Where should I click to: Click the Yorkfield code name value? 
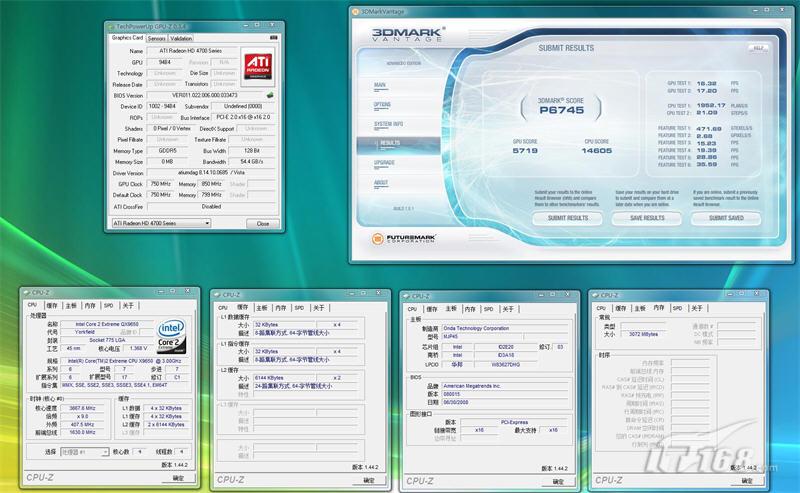click(x=85, y=332)
